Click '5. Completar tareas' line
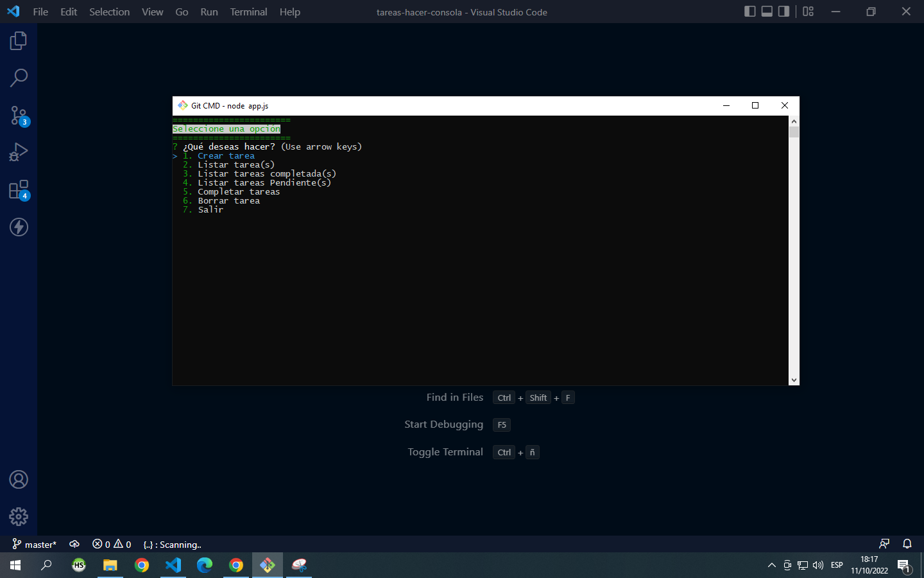 (x=231, y=192)
